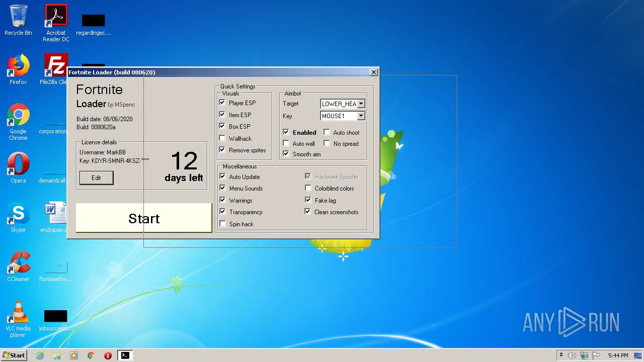The height and width of the screenshot is (362, 644).
Task: Disable the Box ESP checkbox
Action: [222, 126]
